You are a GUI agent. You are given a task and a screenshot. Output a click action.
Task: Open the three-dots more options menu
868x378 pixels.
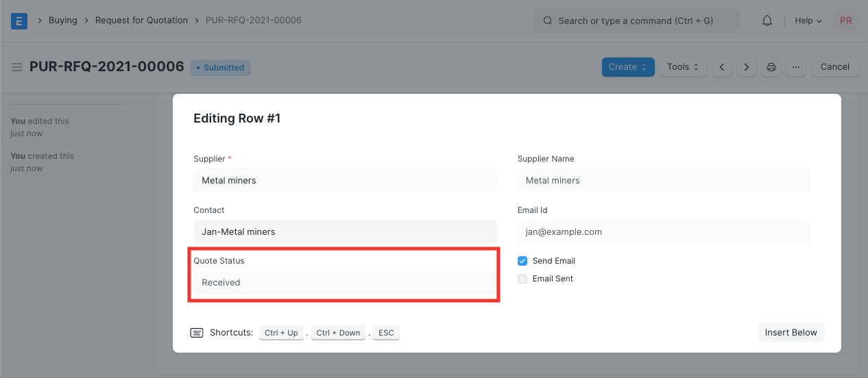tap(795, 67)
